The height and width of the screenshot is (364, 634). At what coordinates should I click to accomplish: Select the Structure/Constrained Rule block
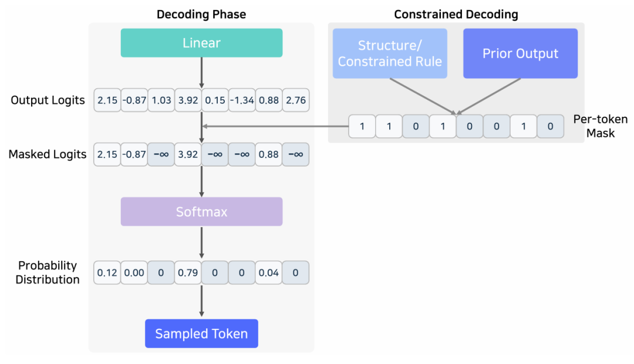pos(390,53)
